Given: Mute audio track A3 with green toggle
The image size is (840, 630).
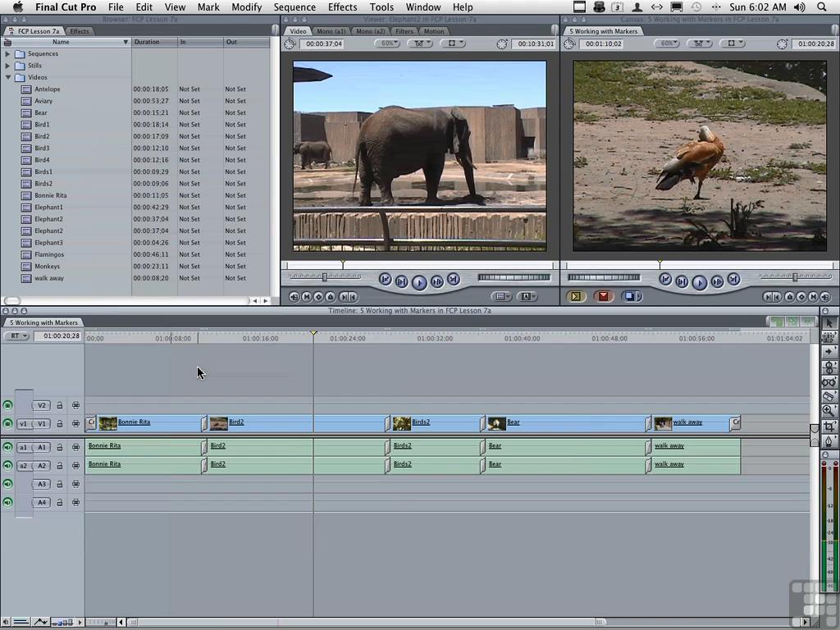Looking at the screenshot, I should click(7, 484).
